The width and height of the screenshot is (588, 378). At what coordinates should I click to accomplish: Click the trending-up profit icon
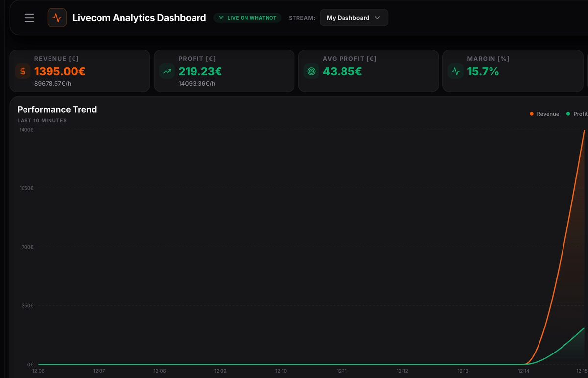coord(167,71)
